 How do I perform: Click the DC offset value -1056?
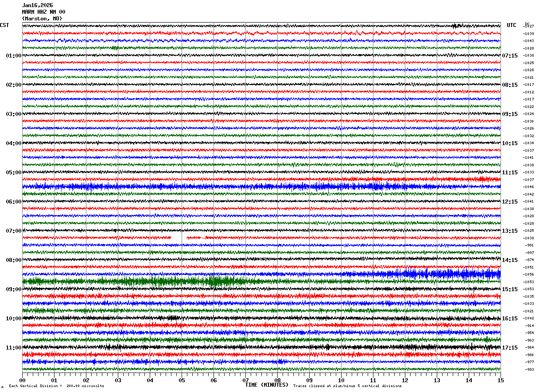point(528,275)
